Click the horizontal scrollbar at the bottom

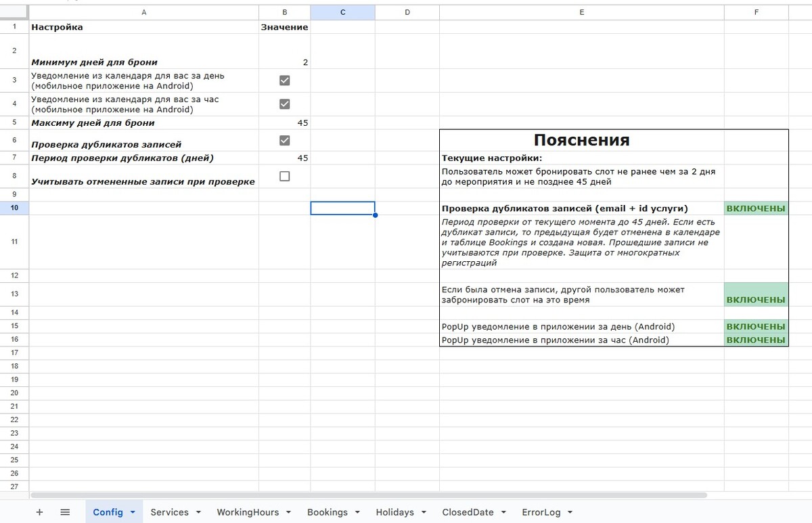click(x=369, y=495)
